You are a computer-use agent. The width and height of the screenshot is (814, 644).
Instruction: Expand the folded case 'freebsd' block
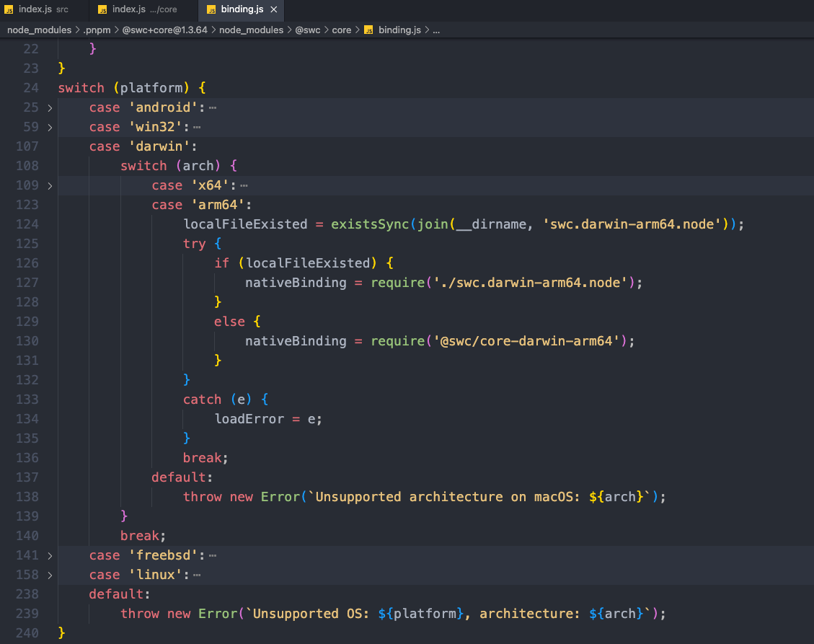[x=50, y=556]
